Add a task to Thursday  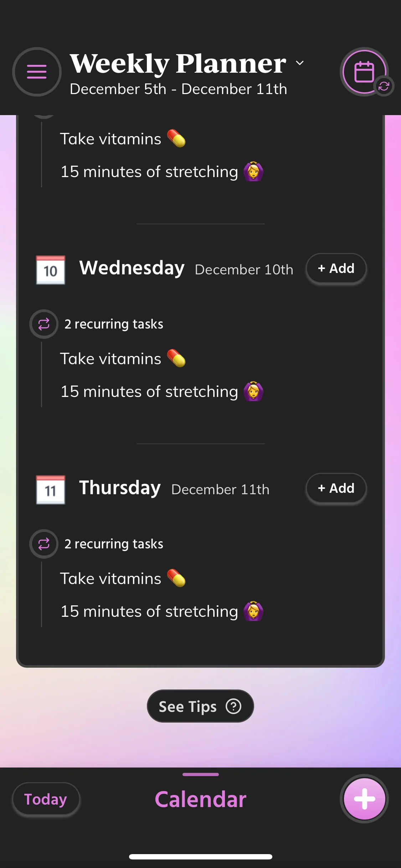coord(336,488)
